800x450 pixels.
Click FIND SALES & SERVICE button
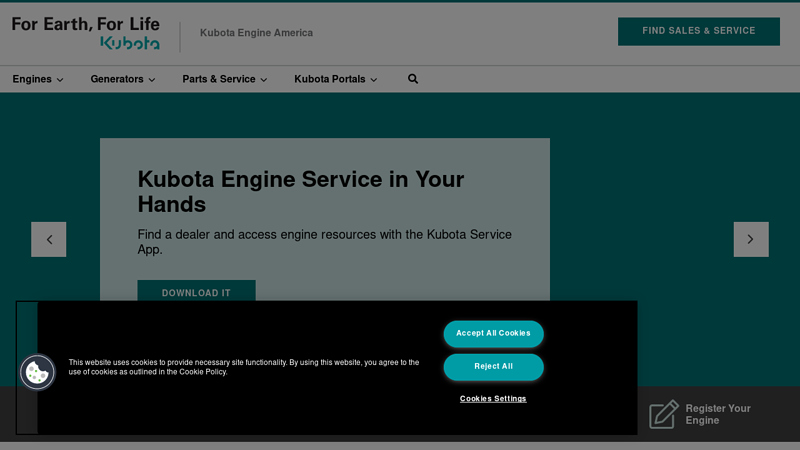tap(698, 31)
